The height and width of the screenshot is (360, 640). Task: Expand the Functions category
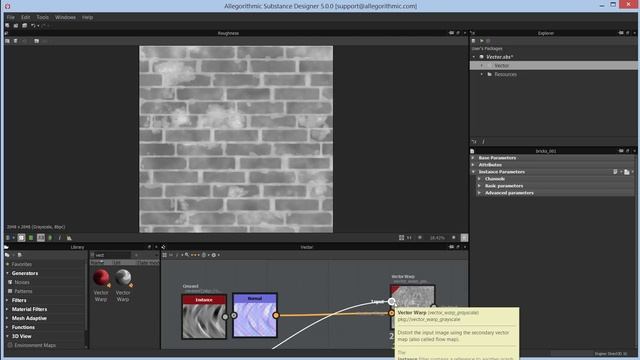(7, 327)
